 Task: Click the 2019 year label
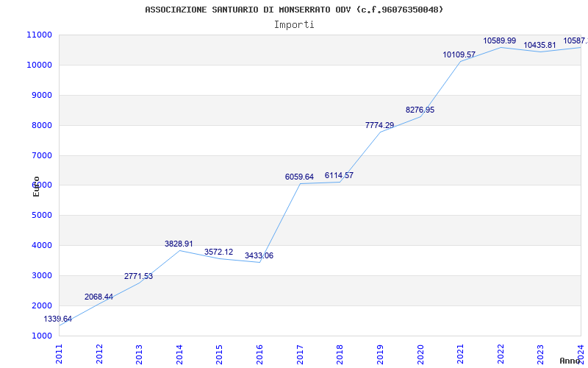[380, 354]
